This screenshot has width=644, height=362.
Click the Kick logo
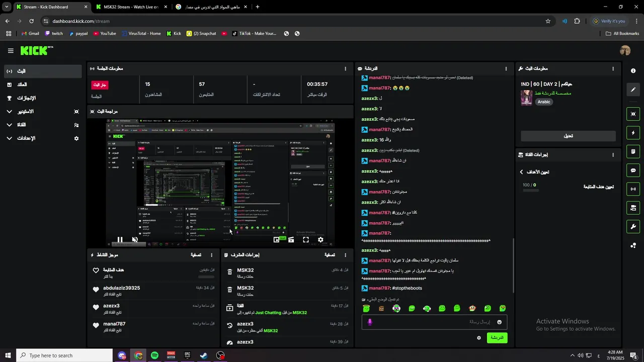click(x=36, y=50)
